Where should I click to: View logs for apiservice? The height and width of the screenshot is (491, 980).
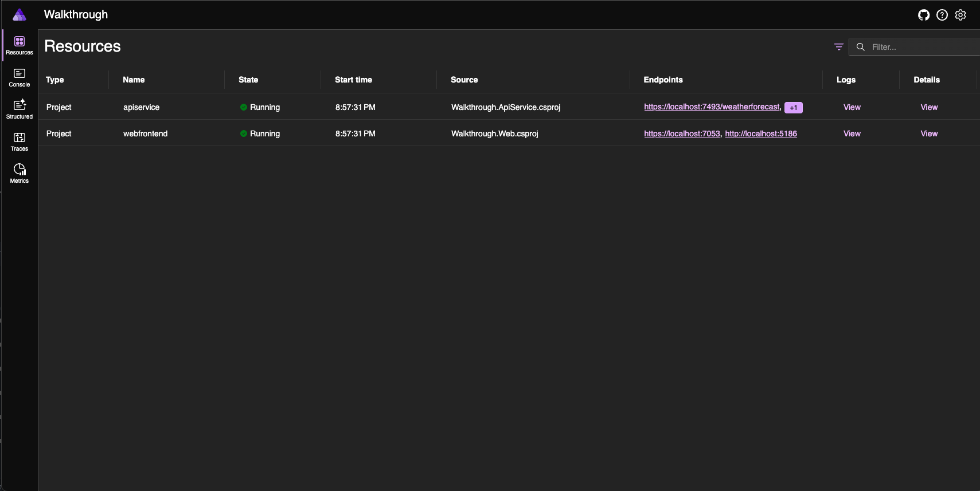point(852,107)
